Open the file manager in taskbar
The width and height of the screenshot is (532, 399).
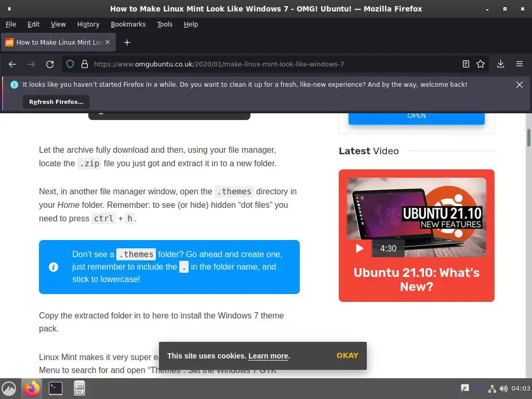pos(79,389)
